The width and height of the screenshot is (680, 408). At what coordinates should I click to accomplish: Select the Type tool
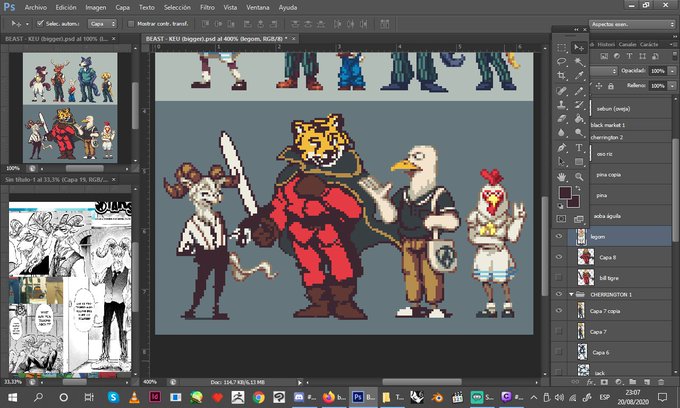[x=579, y=147]
